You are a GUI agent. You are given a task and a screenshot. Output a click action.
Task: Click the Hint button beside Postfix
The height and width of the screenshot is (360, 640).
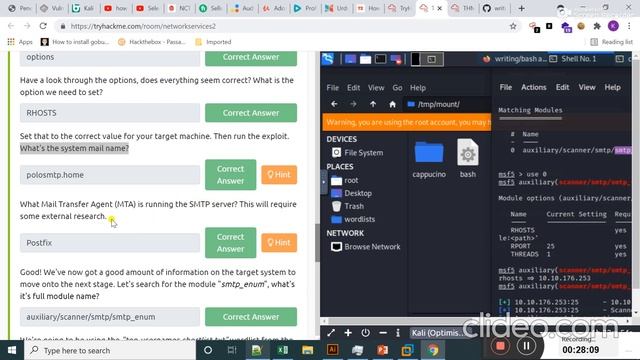279,242
